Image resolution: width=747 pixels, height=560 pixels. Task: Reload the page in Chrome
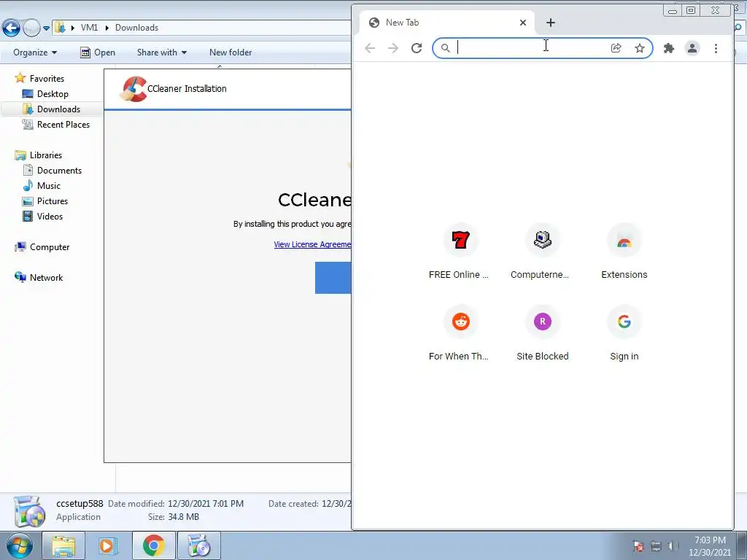pyautogui.click(x=417, y=48)
